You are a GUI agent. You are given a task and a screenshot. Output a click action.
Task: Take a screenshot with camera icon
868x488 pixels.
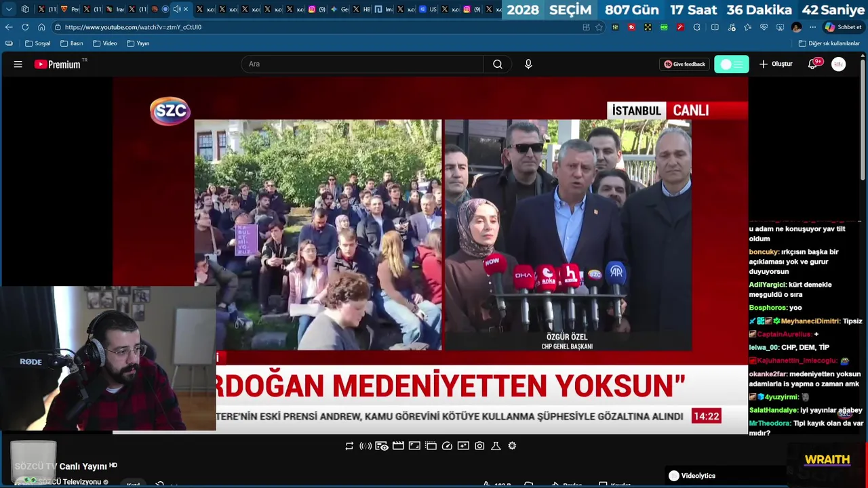(x=479, y=446)
